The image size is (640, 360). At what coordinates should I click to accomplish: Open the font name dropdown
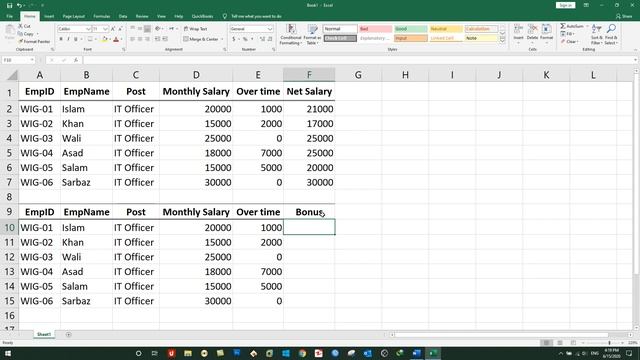pos(88,29)
